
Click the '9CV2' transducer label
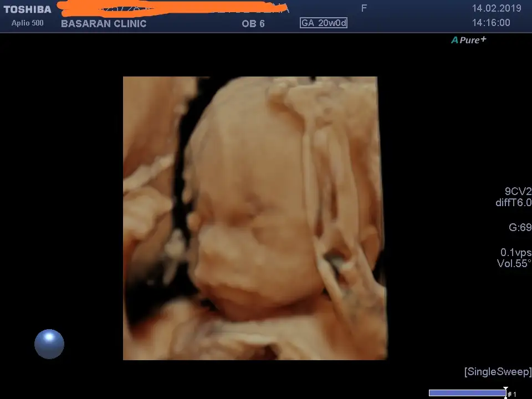click(x=518, y=191)
